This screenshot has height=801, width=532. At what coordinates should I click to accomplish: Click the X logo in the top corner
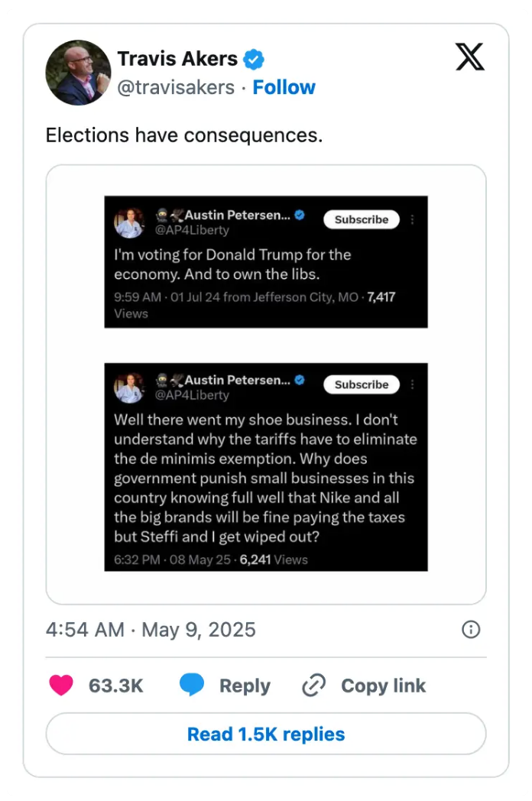tap(469, 57)
